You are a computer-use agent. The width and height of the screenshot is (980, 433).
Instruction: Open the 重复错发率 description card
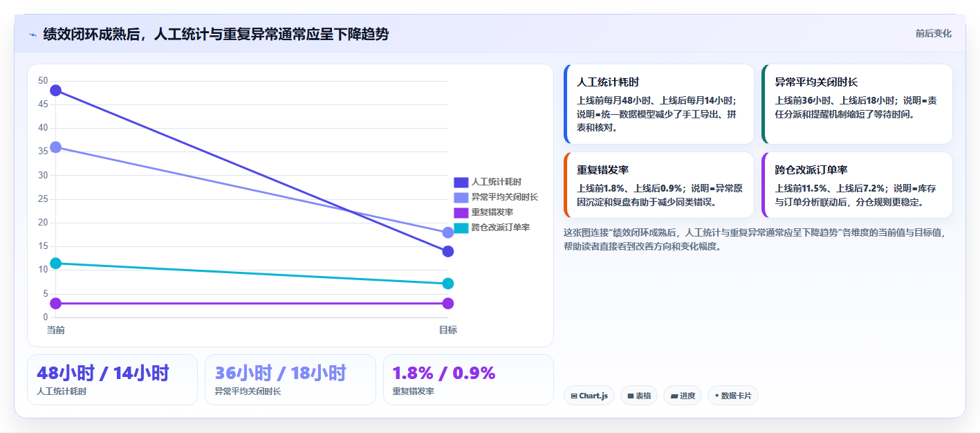[x=659, y=185]
